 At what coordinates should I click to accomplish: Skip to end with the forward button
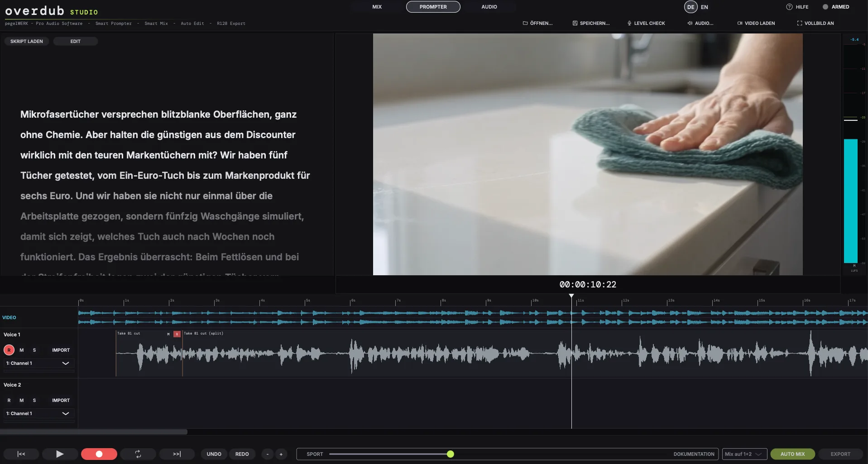(x=177, y=454)
